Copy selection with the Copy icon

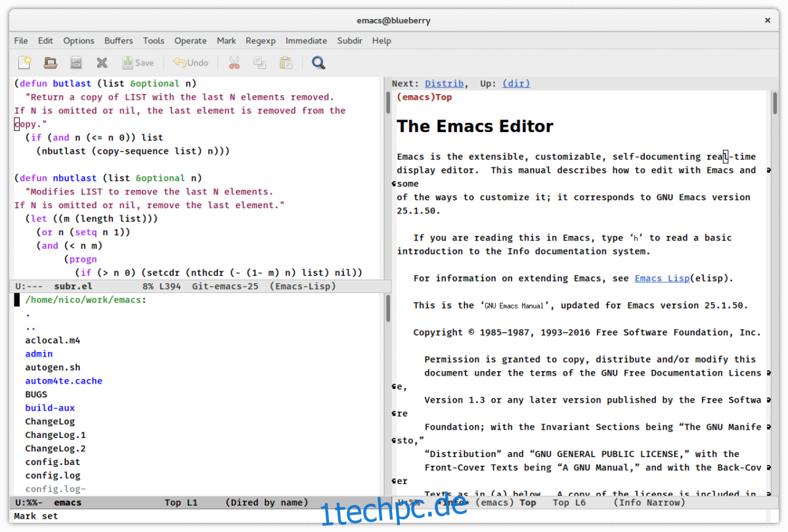[x=260, y=63]
